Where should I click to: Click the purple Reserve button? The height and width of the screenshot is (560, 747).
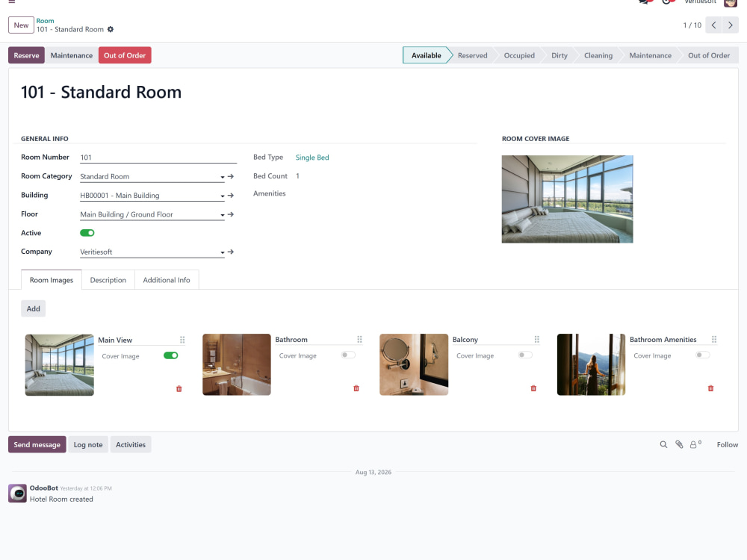coord(26,55)
